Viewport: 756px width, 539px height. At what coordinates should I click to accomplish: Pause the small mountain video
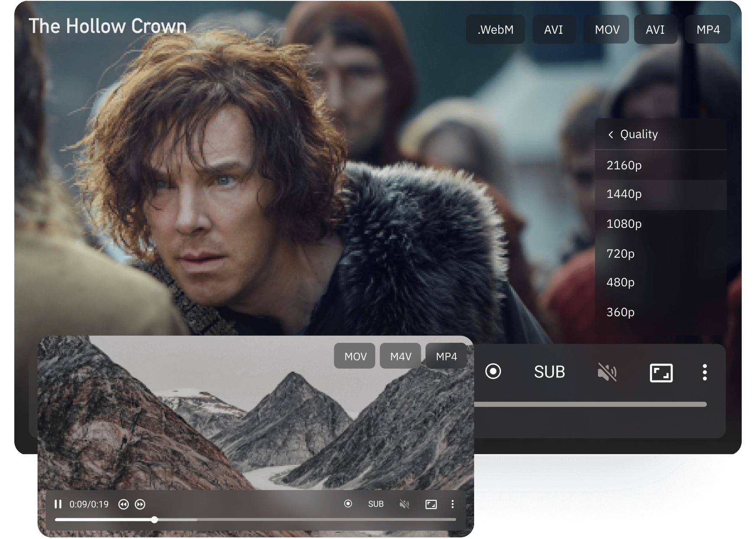click(x=58, y=504)
